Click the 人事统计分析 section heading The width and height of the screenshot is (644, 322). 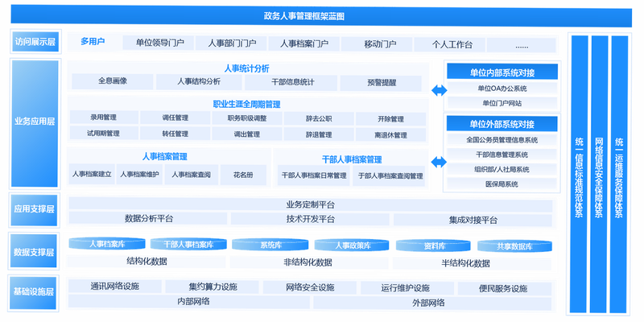[x=247, y=68]
